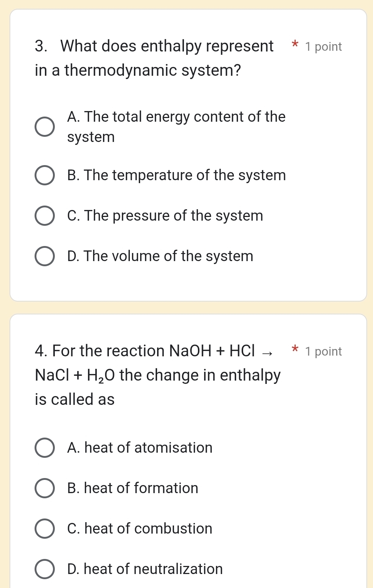Select the radio circle for volume of the system
373x588 pixels.
coord(45,256)
